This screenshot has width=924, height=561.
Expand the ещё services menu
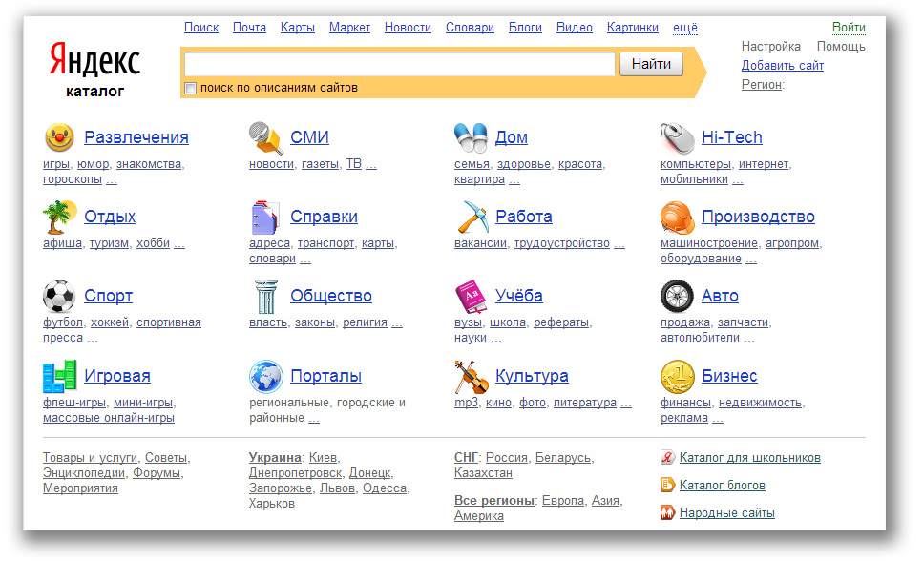pyautogui.click(x=685, y=28)
